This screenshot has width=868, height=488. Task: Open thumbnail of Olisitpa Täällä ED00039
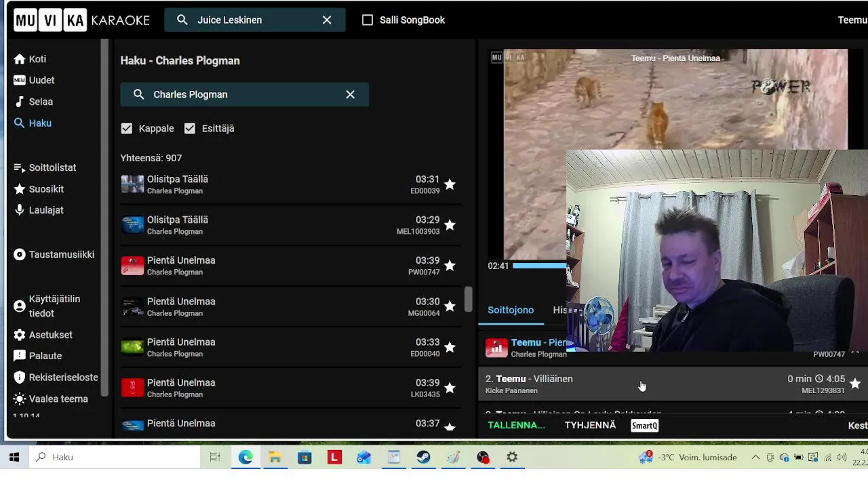pyautogui.click(x=132, y=184)
